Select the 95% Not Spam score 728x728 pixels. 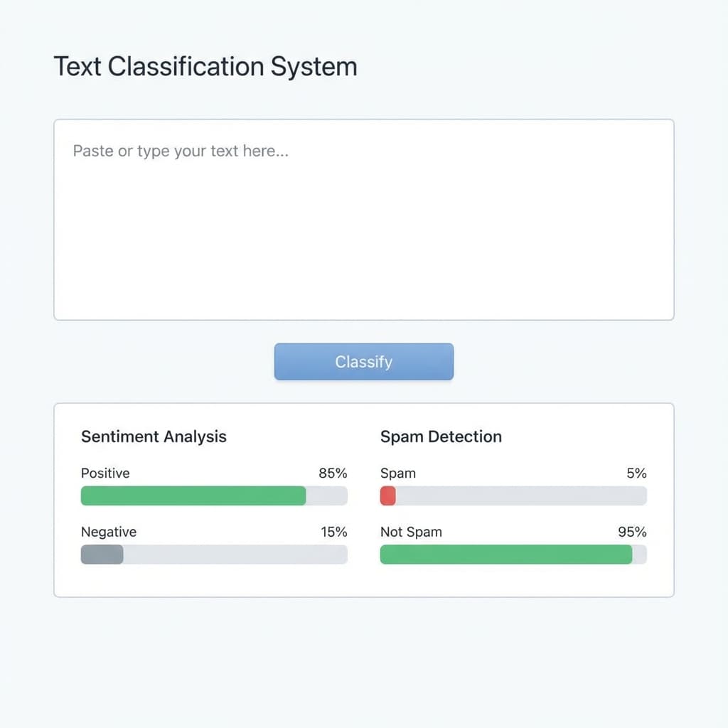[633, 532]
